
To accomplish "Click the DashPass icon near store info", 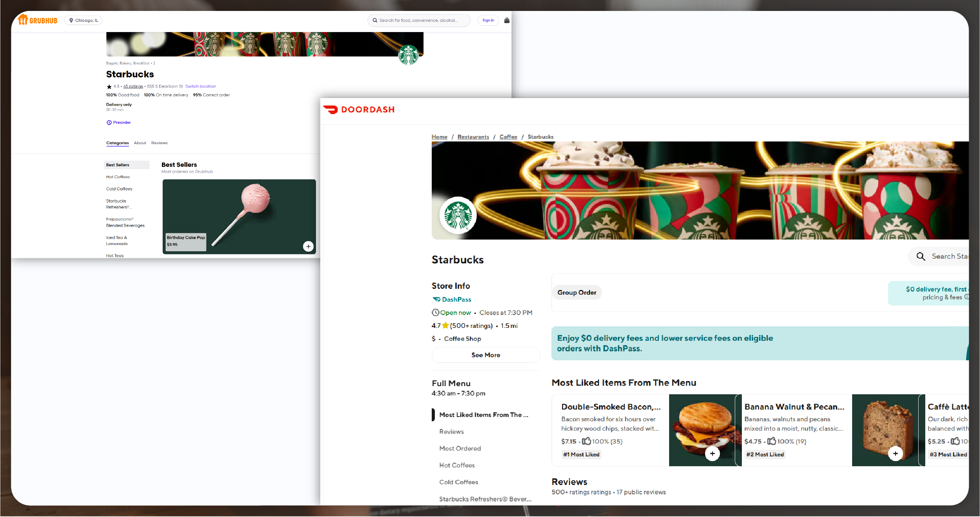I will pyautogui.click(x=436, y=299).
